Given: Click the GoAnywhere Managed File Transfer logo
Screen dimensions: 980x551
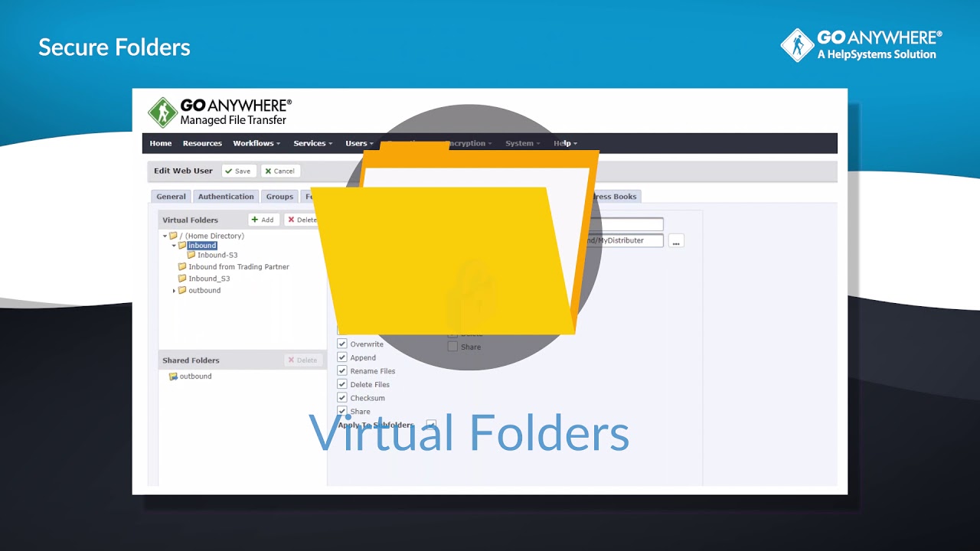Looking at the screenshot, I should point(220,112).
